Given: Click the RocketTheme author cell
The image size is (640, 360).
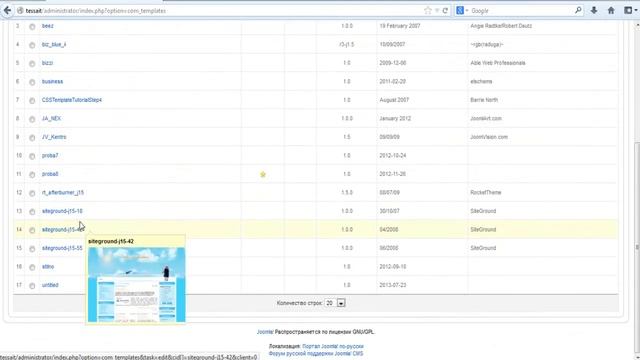Looking at the screenshot, I should 486,192.
